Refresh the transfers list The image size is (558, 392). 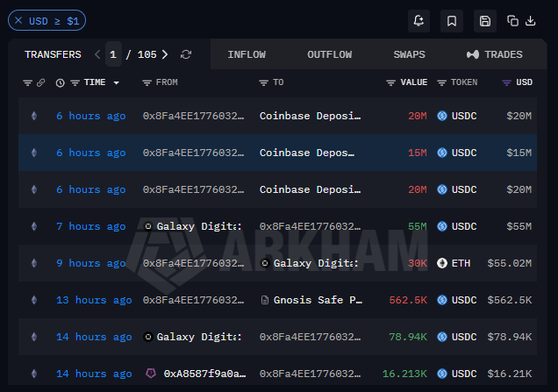pos(186,54)
